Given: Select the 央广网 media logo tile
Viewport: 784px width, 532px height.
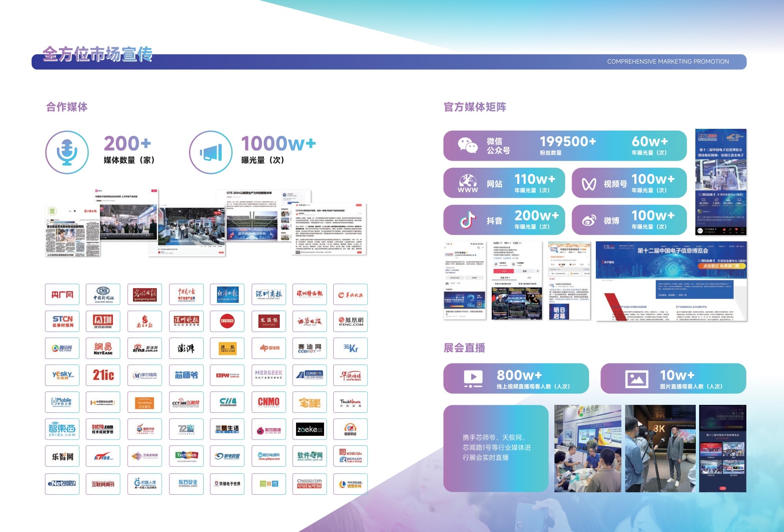Looking at the screenshot, I should (62, 294).
